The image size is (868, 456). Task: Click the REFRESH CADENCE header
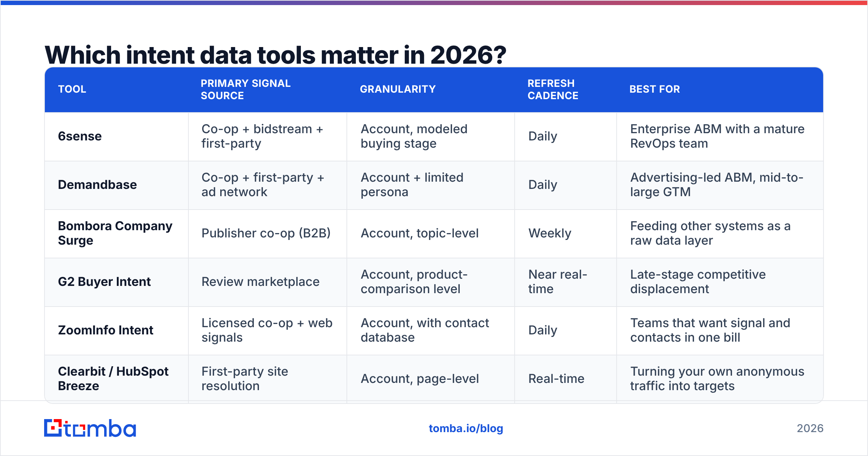[553, 89]
